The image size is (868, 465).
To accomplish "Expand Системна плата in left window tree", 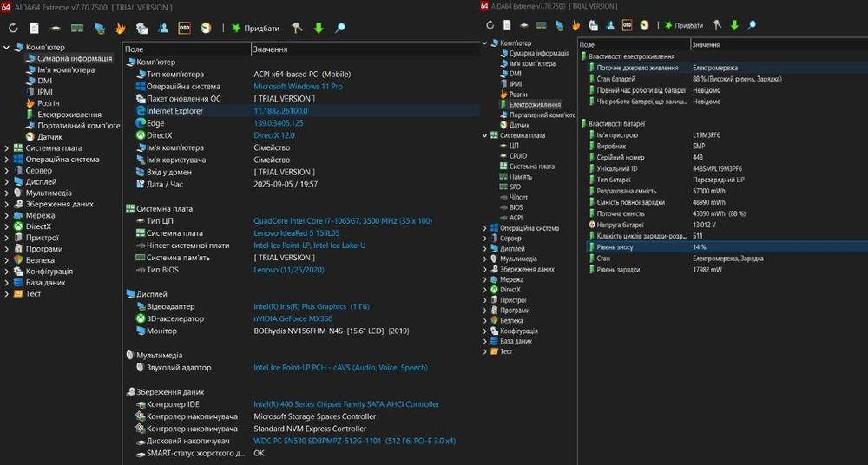I will [7, 148].
